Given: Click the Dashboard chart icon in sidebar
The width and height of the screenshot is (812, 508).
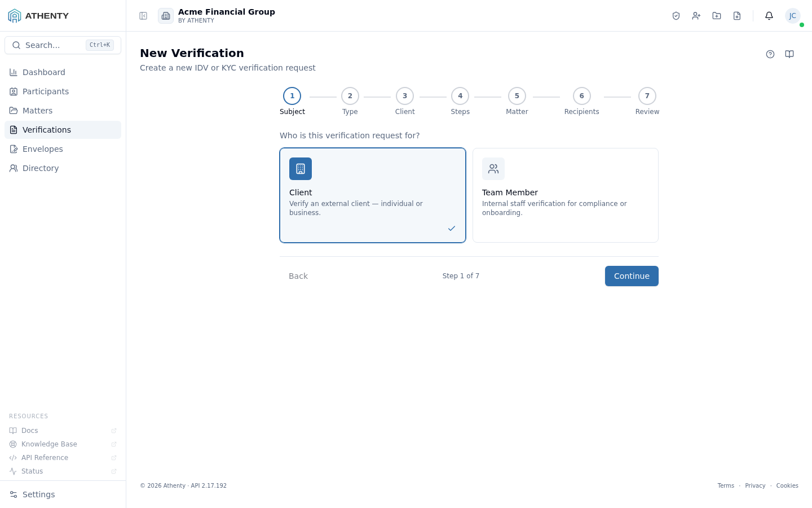Looking at the screenshot, I should tap(14, 72).
